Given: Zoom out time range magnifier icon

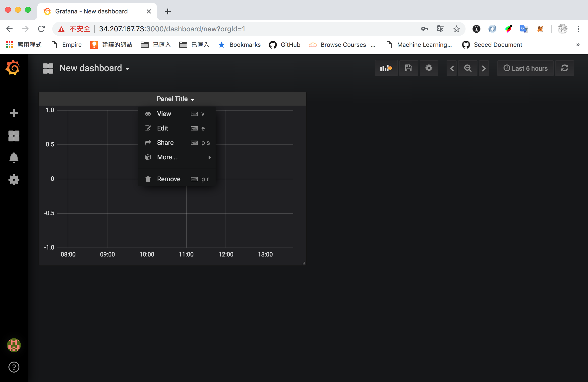Looking at the screenshot, I should click(468, 68).
